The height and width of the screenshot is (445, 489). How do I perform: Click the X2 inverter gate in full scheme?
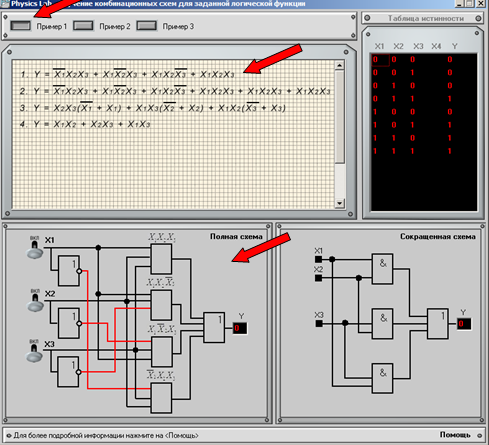tap(69, 323)
